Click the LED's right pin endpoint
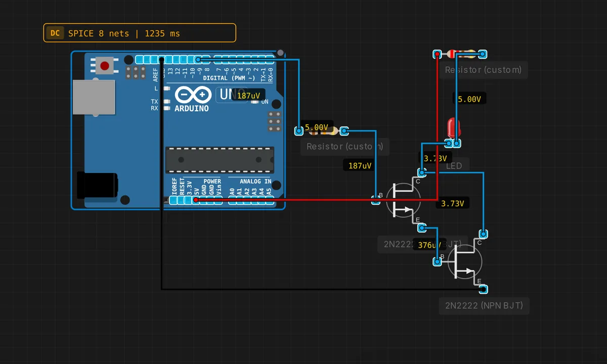 coord(457,144)
